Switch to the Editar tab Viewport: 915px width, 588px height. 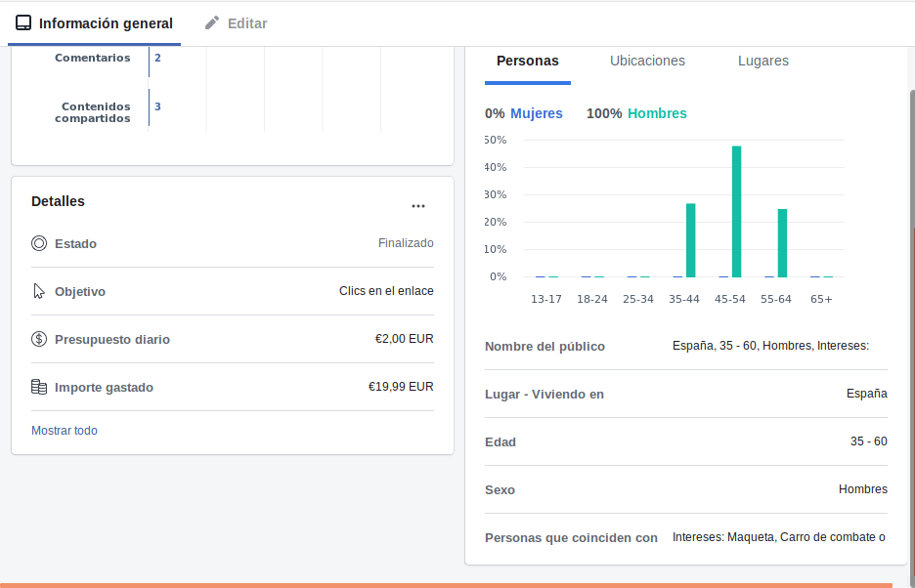[x=236, y=23]
